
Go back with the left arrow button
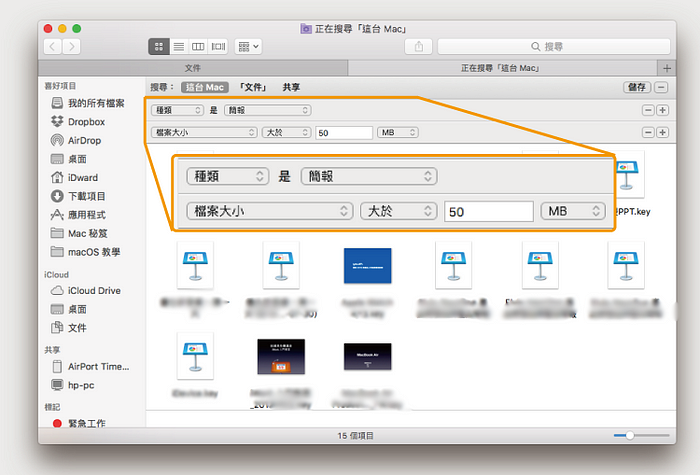(x=53, y=46)
